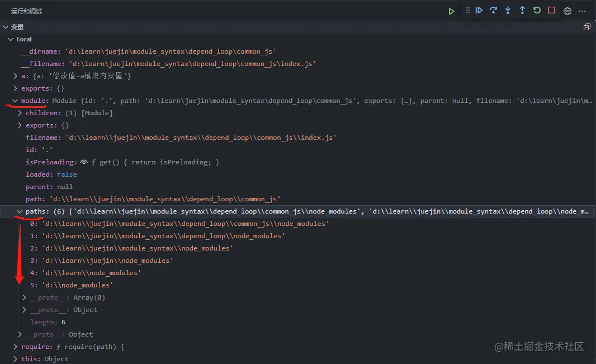Viewport: 596px width, 364px height.
Task: Grab the debug toolbar drag handle
Action: pyautogui.click(x=468, y=10)
